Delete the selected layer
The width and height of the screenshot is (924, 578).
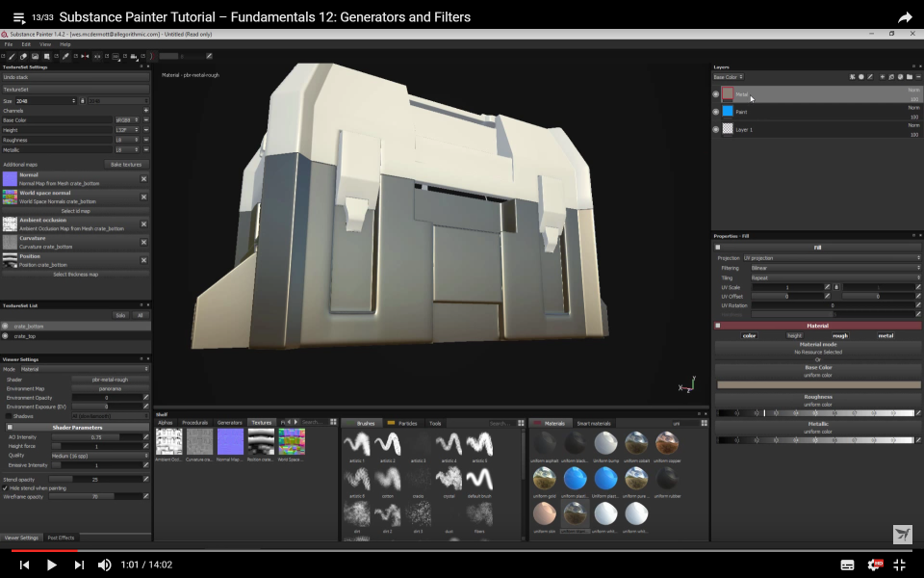coord(918,77)
